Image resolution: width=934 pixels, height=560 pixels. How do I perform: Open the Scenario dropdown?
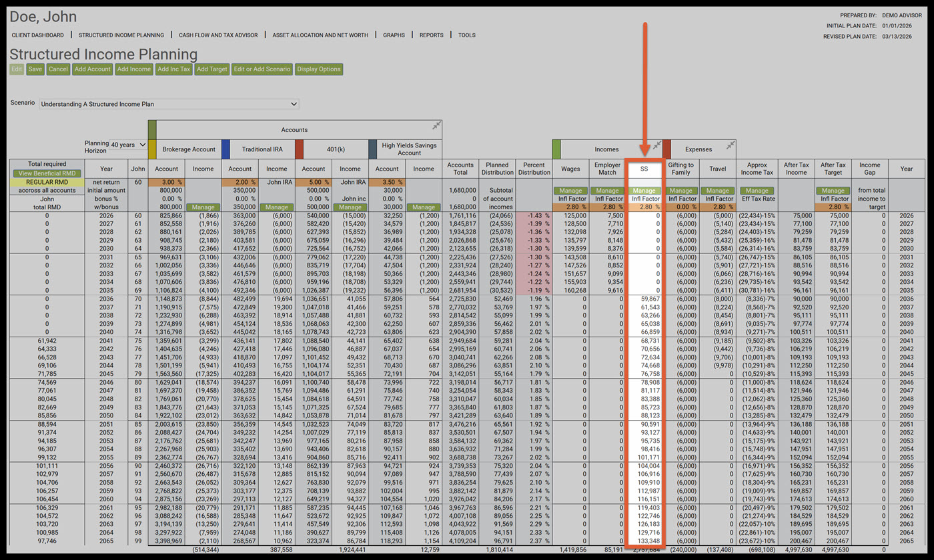(x=169, y=104)
